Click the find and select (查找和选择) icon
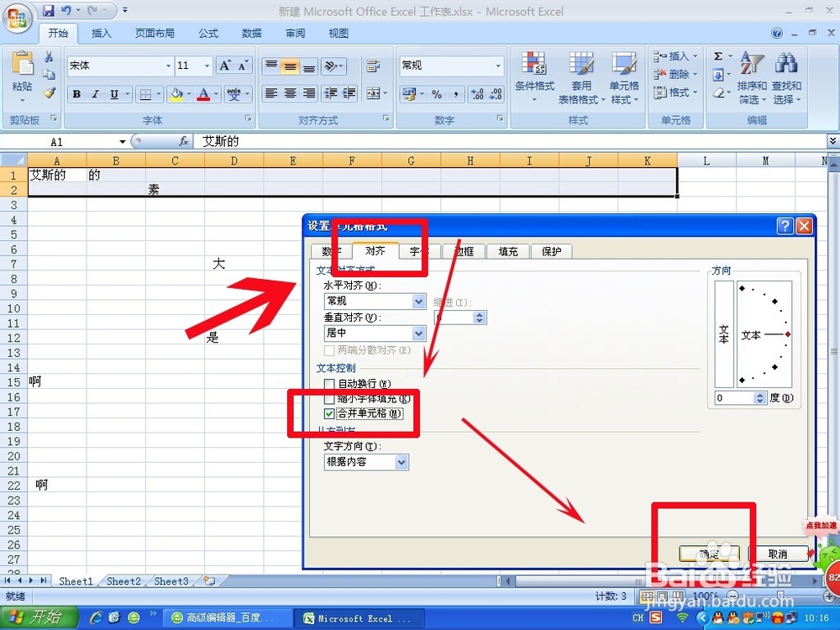 click(786, 76)
